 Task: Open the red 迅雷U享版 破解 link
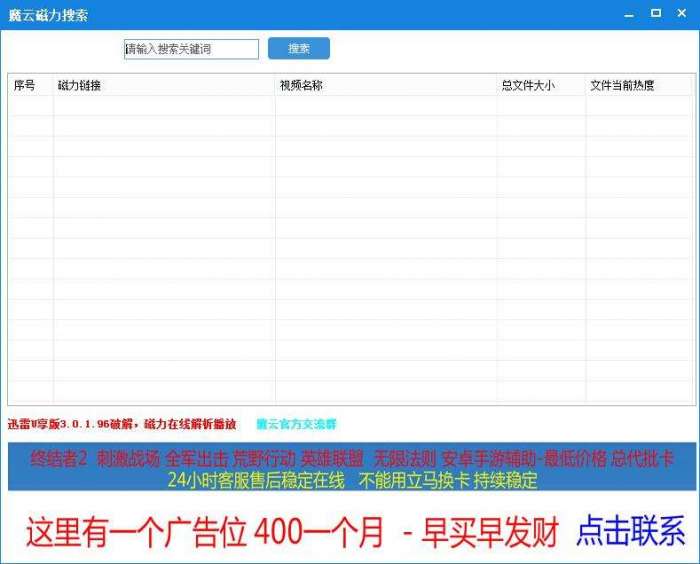click(122, 424)
